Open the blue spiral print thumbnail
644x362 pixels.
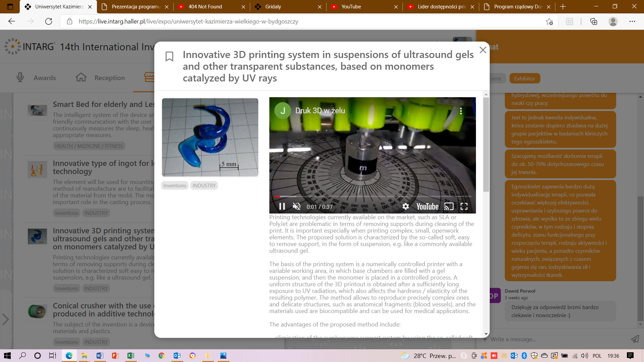pyautogui.click(x=210, y=137)
